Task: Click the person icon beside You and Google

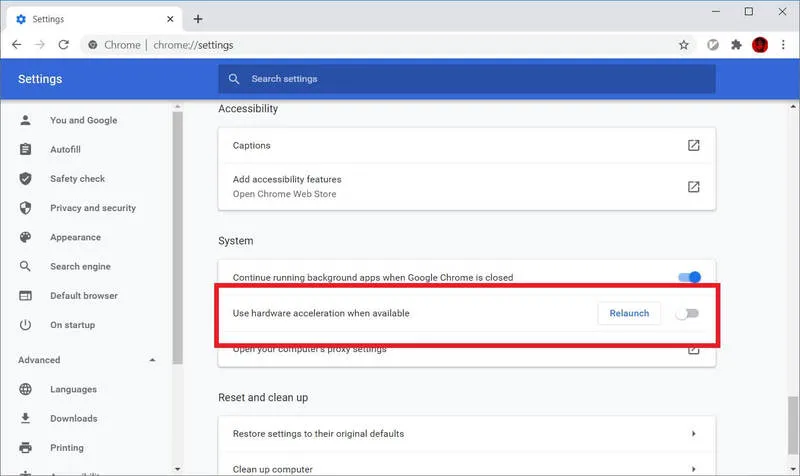Action: click(x=25, y=120)
